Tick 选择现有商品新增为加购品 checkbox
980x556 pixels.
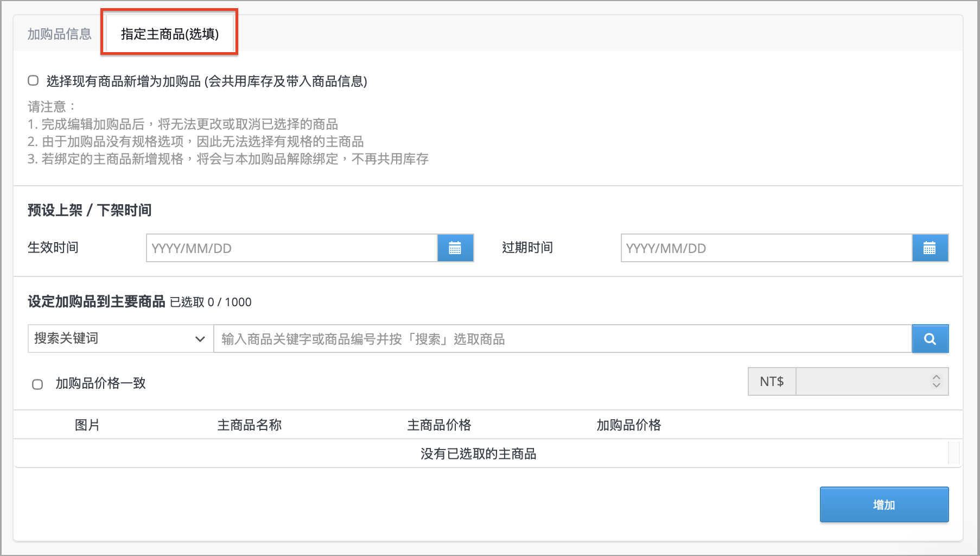pyautogui.click(x=33, y=81)
